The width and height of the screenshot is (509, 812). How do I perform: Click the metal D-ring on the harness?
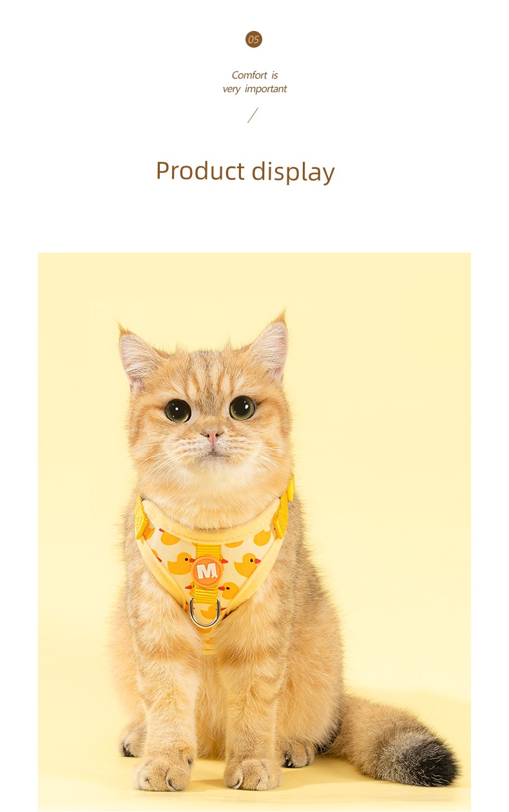[x=205, y=612]
